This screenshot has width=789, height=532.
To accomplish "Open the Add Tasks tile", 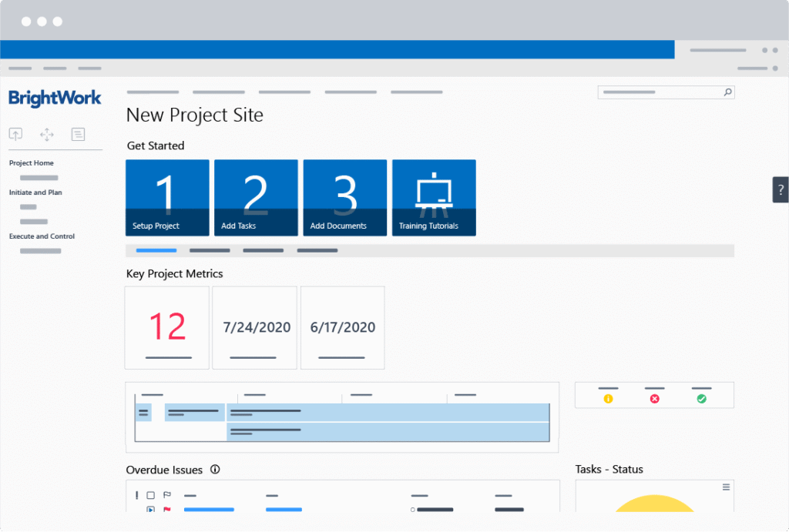I will (x=256, y=197).
